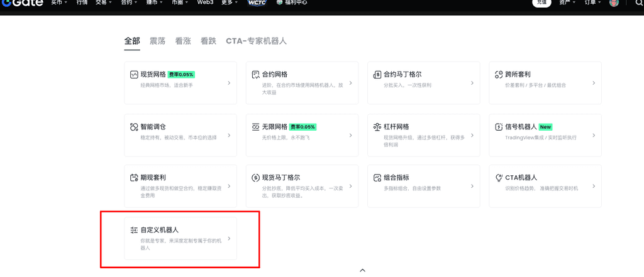Viewport: 644px width, 277px height.
Task: Click the 充值 button
Action: (x=541, y=3)
